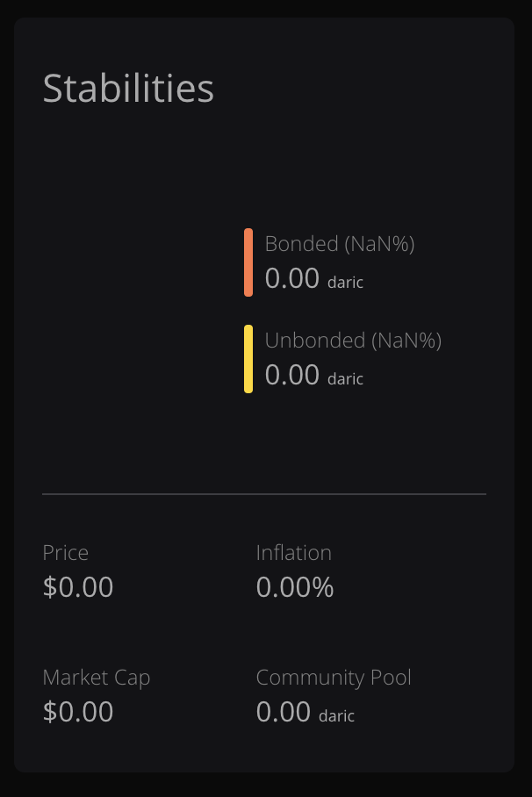The height and width of the screenshot is (797, 532).
Task: Select the Stabilities panel title
Action: 128,88
